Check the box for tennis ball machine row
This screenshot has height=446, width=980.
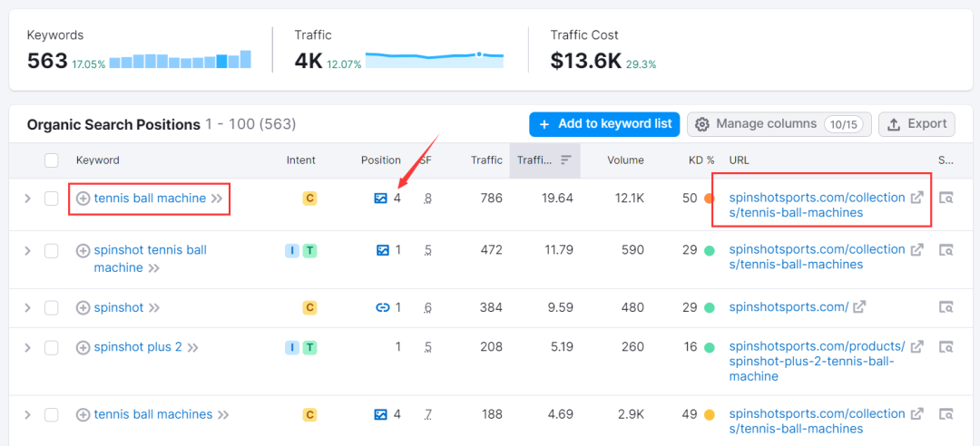[52, 199]
